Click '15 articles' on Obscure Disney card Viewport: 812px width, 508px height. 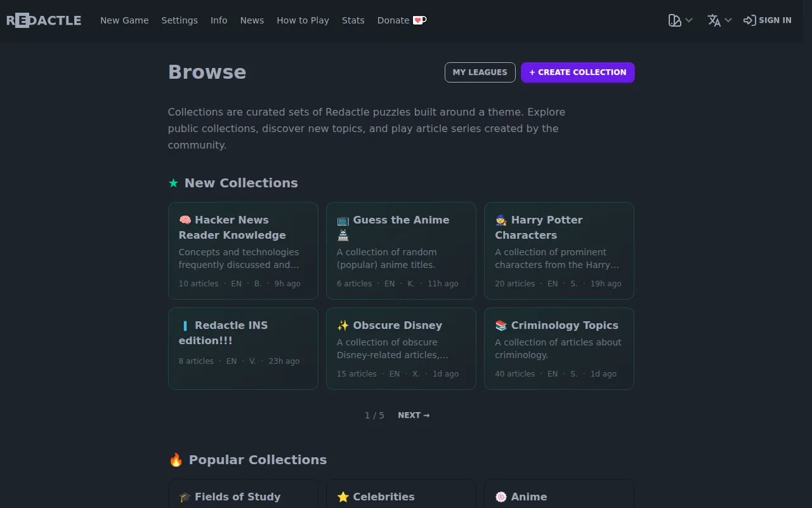(x=357, y=374)
